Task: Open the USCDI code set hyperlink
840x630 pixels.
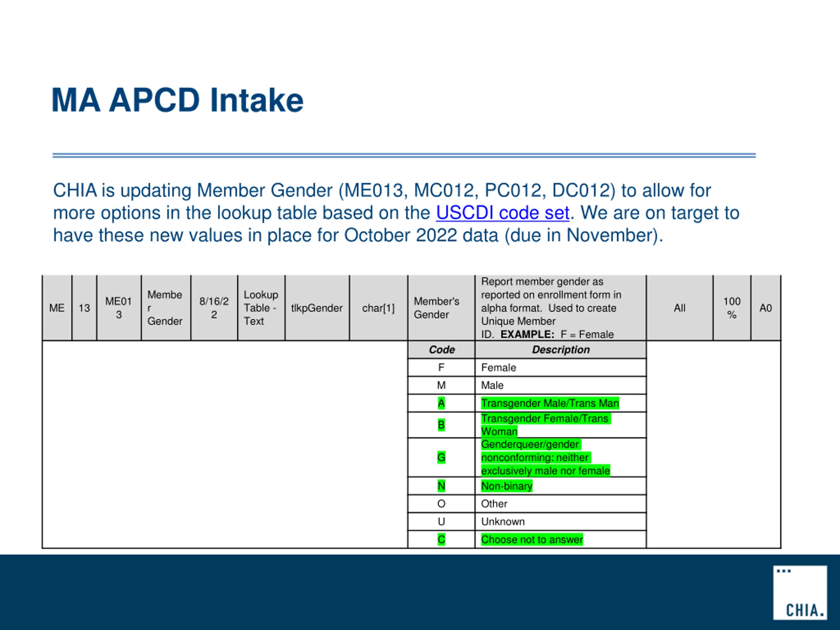Action: (502, 213)
